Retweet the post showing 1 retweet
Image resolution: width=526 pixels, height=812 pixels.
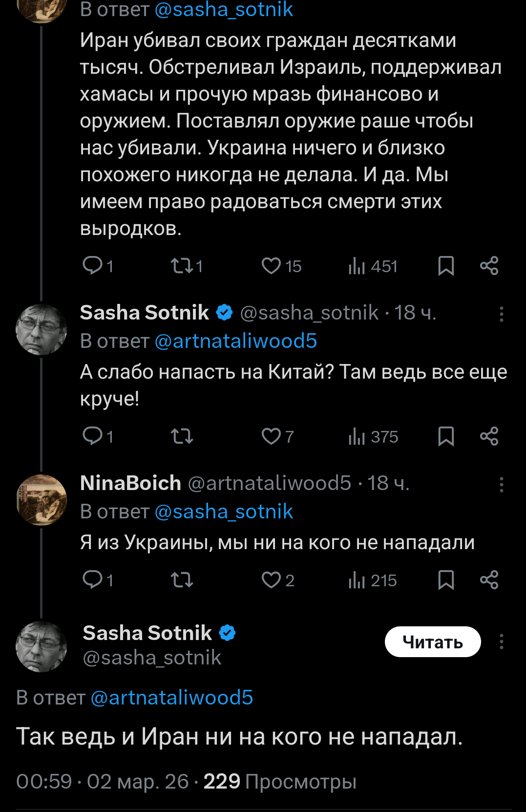point(182,266)
